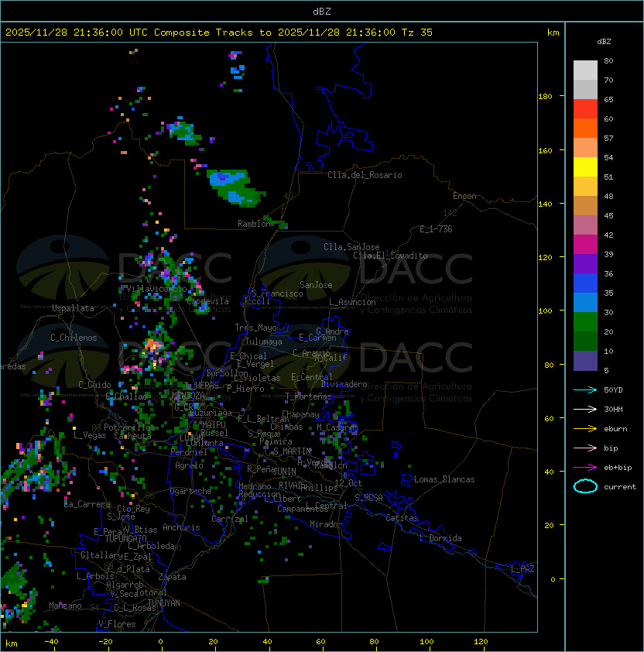The width and height of the screenshot is (644, 652).
Task: Click the 'E_1-736' map label
Action: coord(436,229)
